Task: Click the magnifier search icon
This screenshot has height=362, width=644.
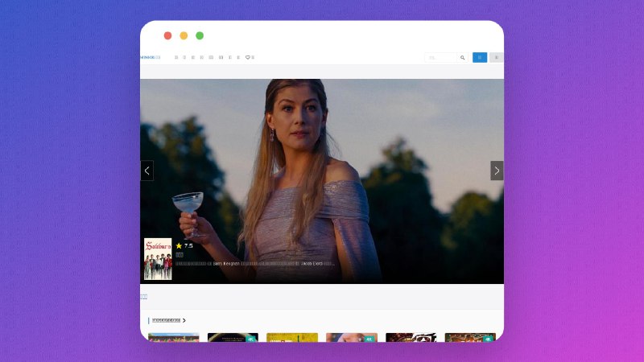Action: 462,58
